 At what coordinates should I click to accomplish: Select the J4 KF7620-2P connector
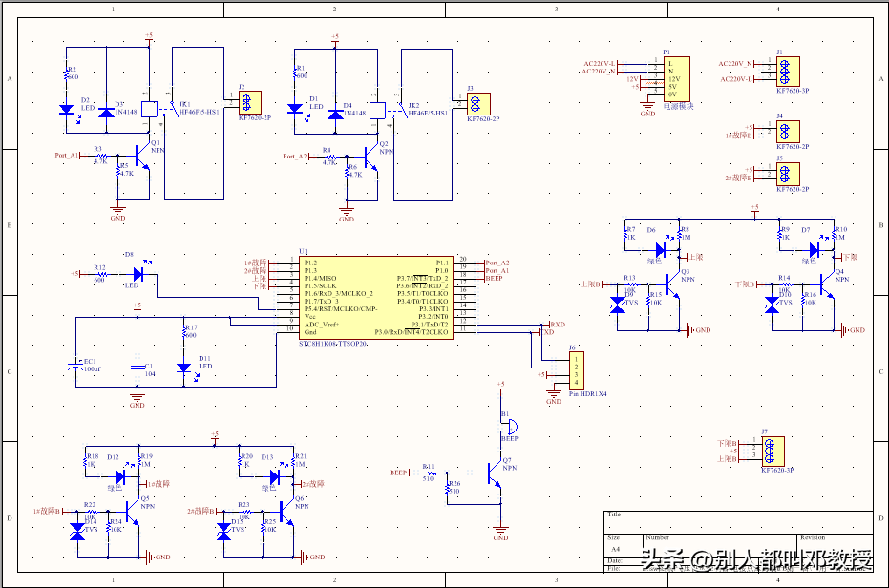point(788,132)
